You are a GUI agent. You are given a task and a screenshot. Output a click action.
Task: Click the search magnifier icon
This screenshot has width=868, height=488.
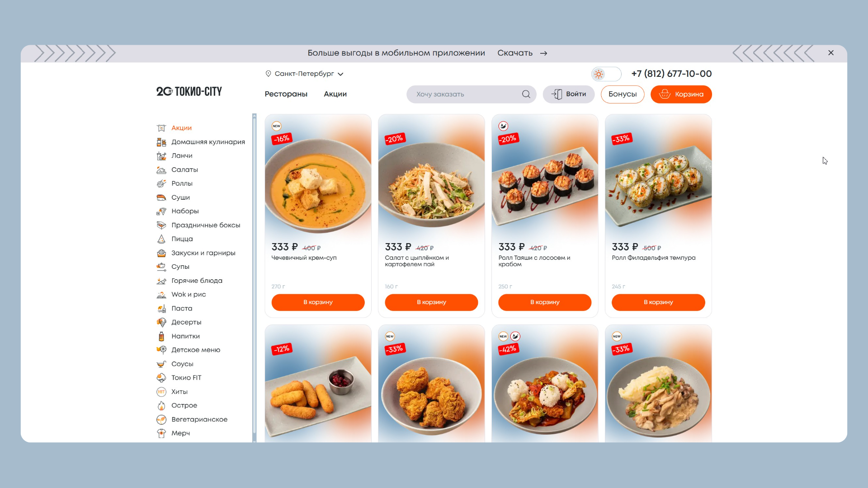[x=526, y=94]
